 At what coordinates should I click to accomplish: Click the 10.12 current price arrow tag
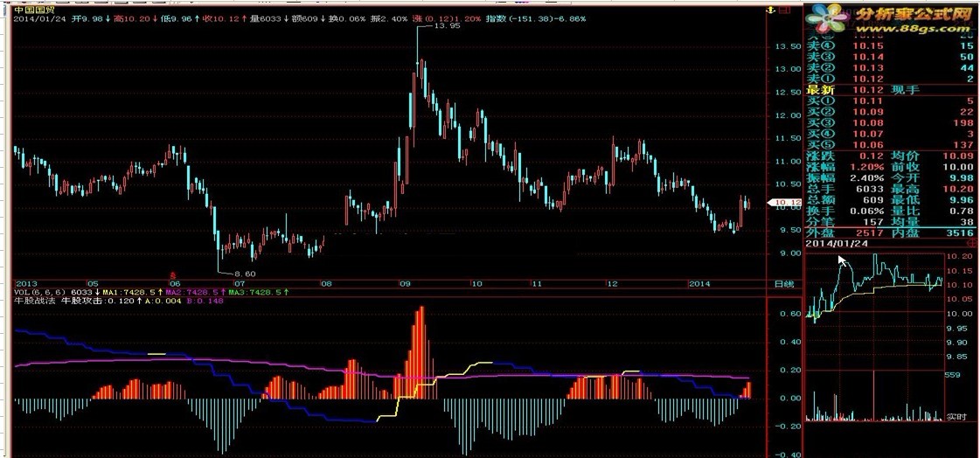787,203
